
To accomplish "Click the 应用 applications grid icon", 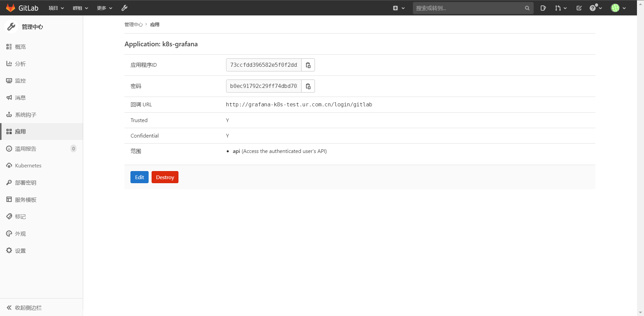I will coord(9,131).
